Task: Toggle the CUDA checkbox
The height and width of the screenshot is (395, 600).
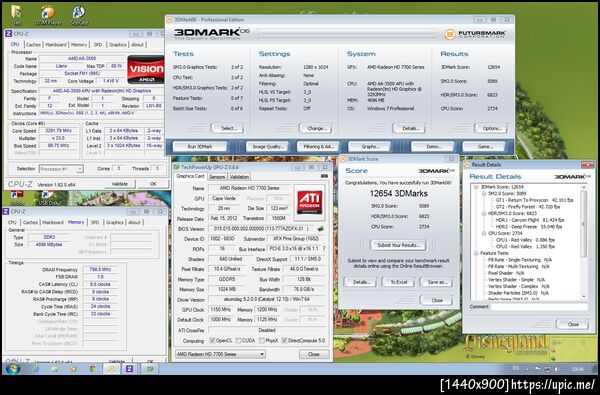Action: point(238,340)
